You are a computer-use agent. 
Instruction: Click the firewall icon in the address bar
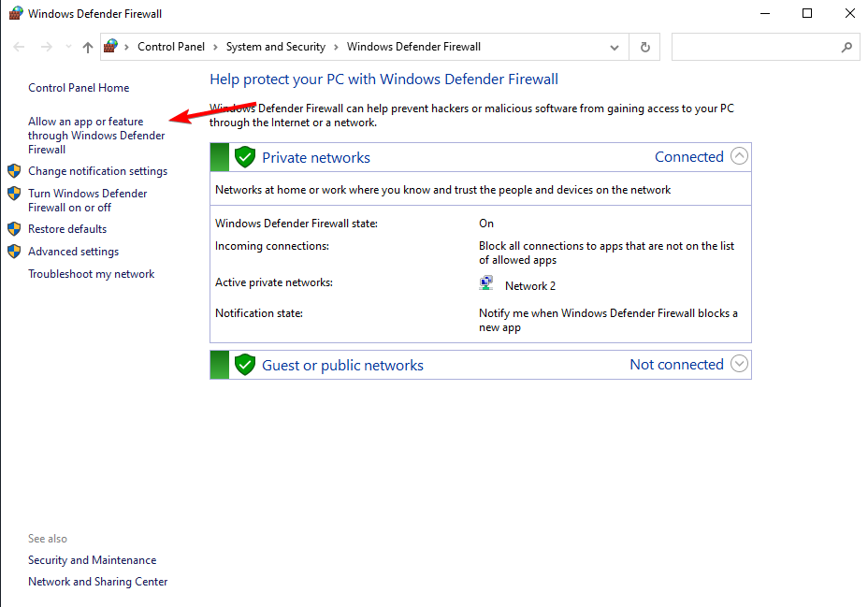pyautogui.click(x=111, y=47)
